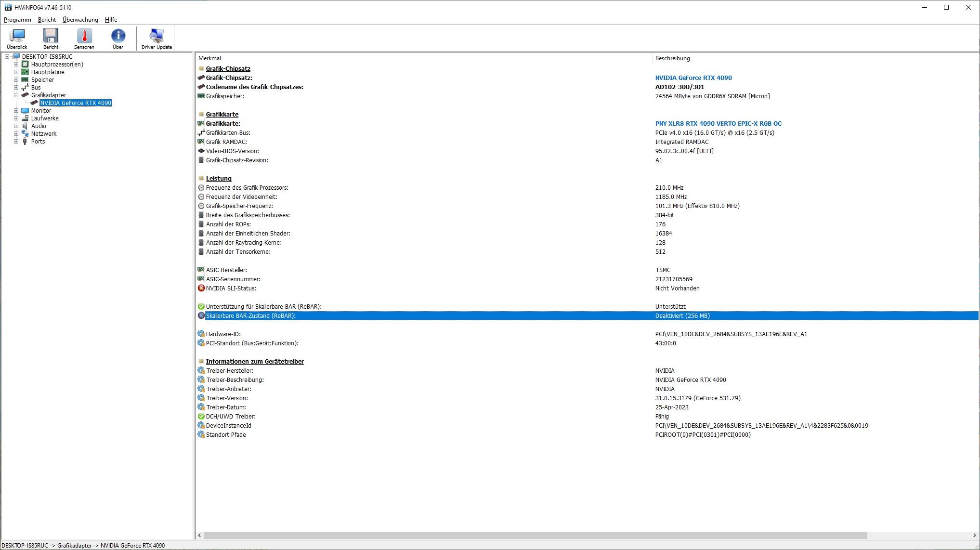Open the Hilfe menu
Screen dimensions: 980x550
tap(111, 20)
